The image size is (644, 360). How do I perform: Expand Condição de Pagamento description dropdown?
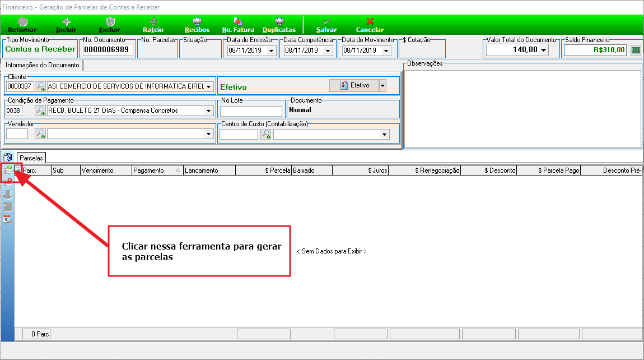209,110
